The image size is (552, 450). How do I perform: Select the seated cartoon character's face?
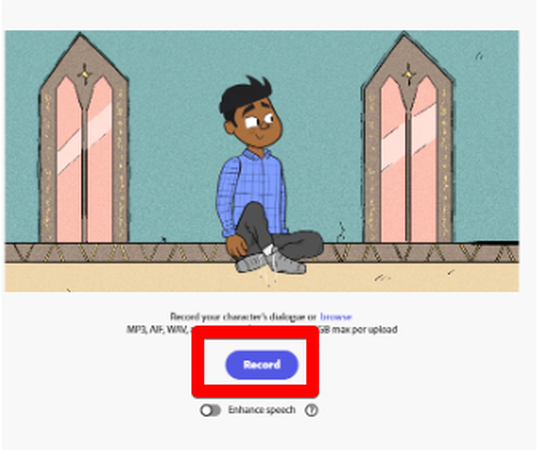(x=259, y=123)
